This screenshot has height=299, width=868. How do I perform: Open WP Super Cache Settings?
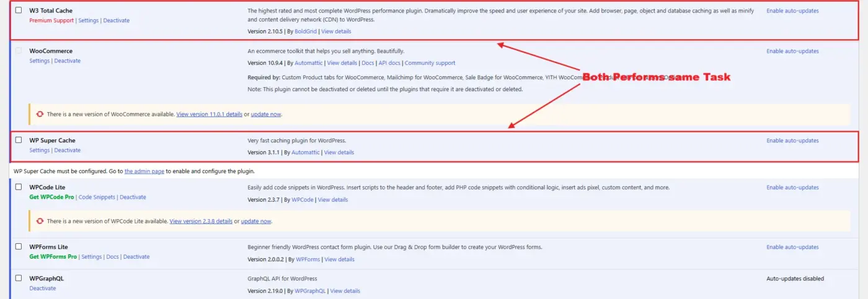pyautogui.click(x=40, y=150)
